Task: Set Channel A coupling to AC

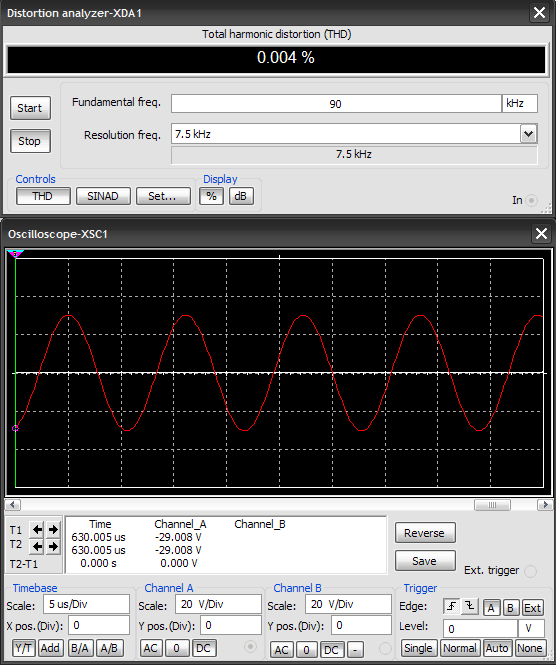Action: (x=151, y=648)
